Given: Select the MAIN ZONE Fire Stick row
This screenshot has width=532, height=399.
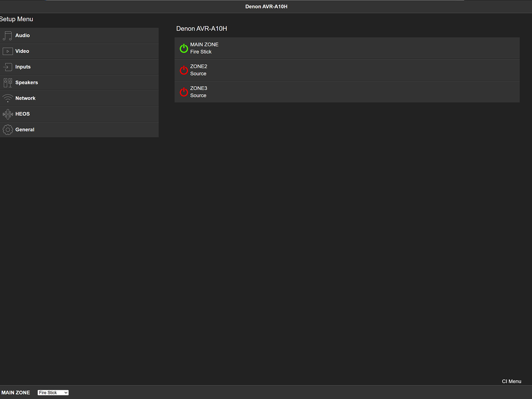Looking at the screenshot, I should 347,48.
